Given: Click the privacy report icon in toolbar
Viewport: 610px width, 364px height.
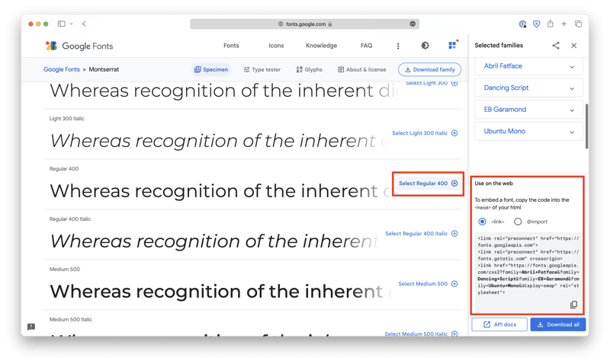Looking at the screenshot, I should click(522, 24).
